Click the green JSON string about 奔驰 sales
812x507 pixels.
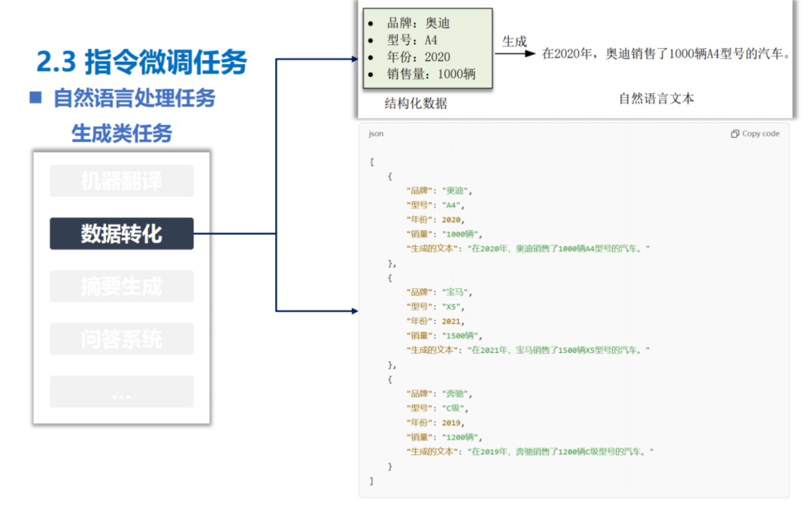pyautogui.click(x=560, y=451)
